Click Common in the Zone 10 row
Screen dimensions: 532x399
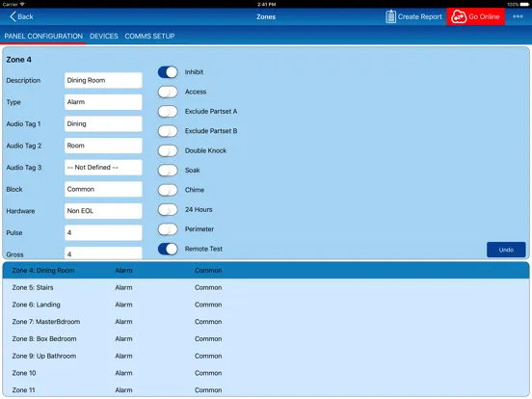tap(208, 373)
